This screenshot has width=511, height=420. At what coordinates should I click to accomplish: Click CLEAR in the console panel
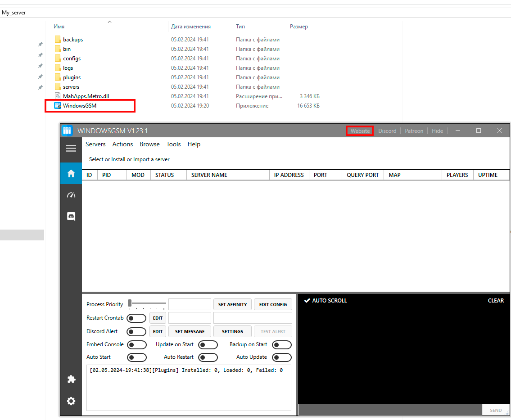496,300
